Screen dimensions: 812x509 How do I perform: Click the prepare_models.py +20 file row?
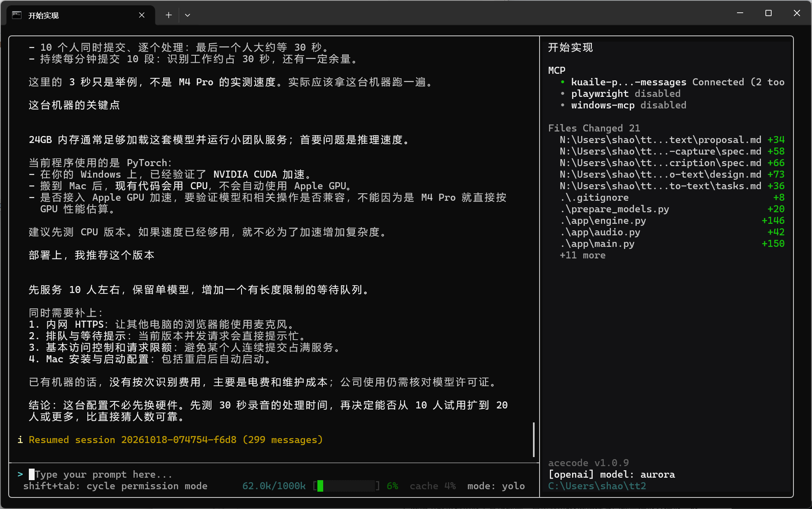point(672,209)
